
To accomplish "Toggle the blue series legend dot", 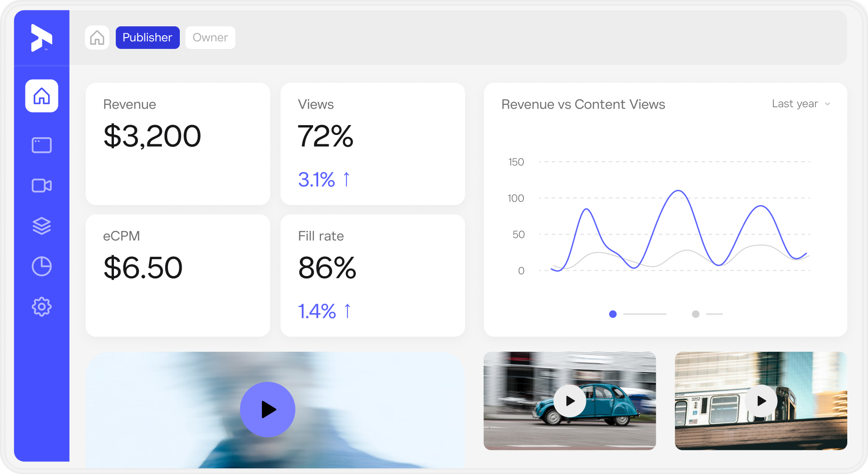I will click(613, 314).
